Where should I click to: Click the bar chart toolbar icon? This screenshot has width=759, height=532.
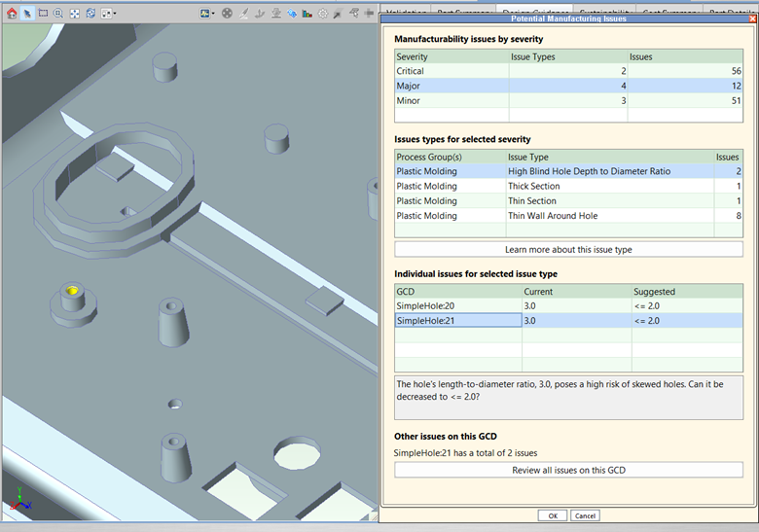(x=307, y=14)
